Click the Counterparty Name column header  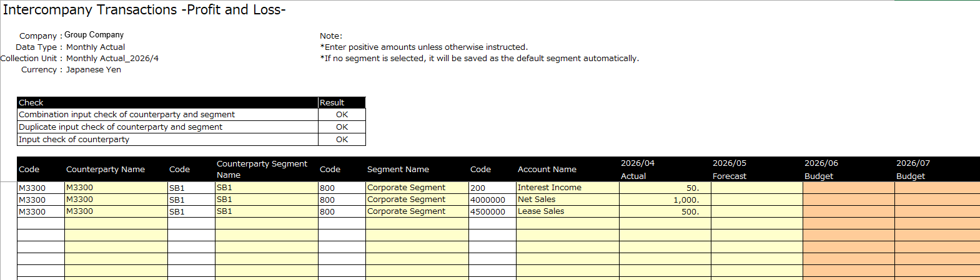click(x=116, y=169)
